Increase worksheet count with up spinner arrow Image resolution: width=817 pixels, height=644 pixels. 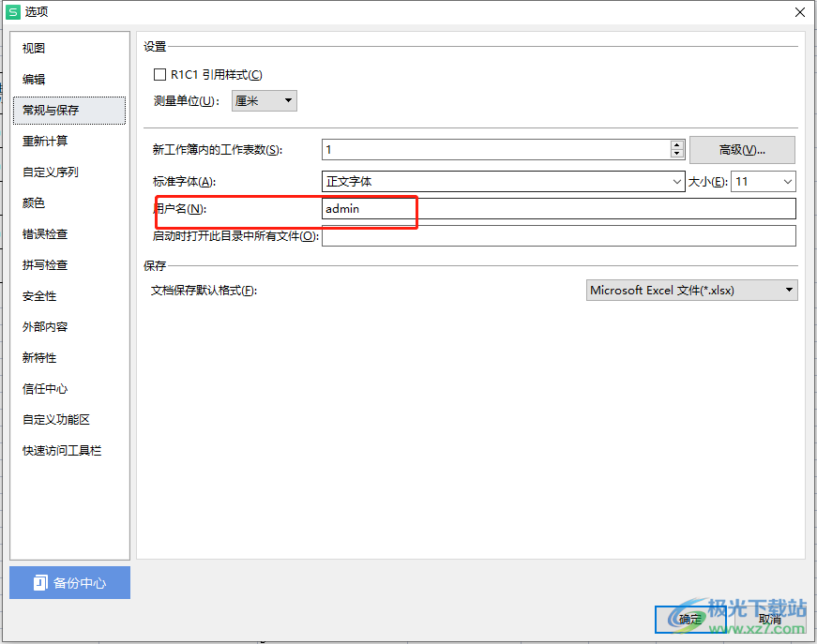(x=677, y=145)
